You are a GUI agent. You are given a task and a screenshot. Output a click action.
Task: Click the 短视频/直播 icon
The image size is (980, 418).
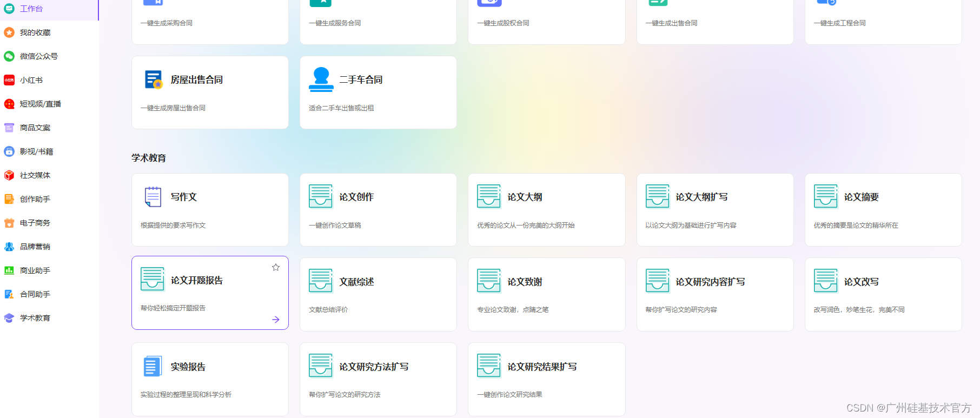pyautogui.click(x=9, y=104)
